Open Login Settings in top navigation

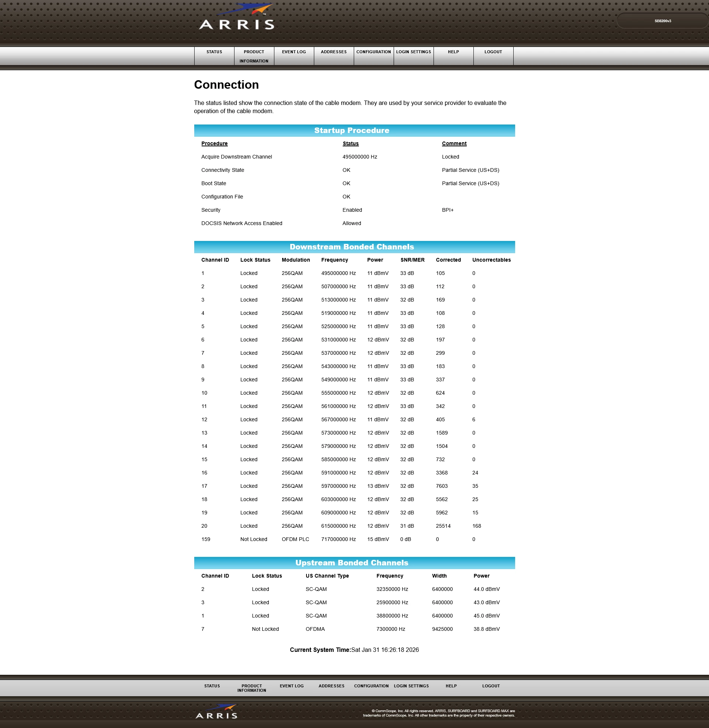point(413,52)
